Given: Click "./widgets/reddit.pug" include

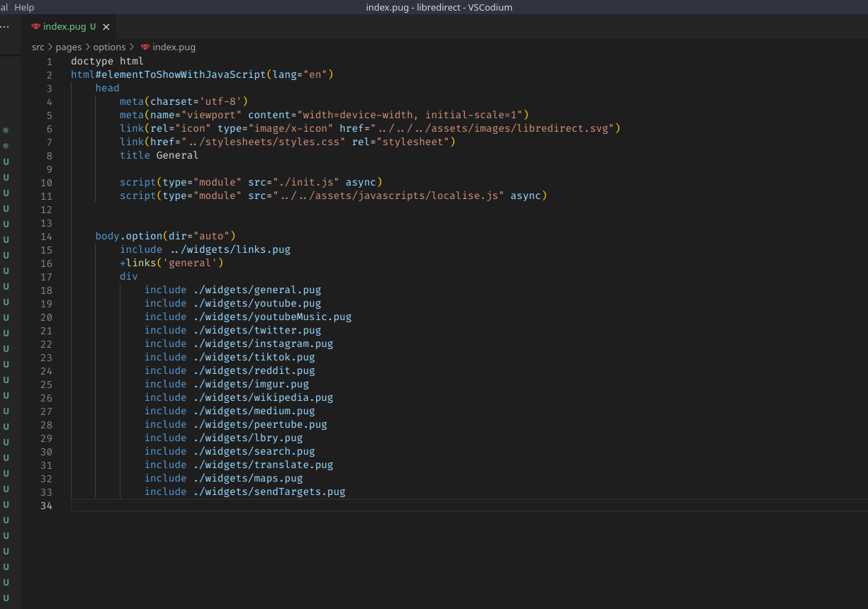Looking at the screenshot, I should [x=254, y=371].
